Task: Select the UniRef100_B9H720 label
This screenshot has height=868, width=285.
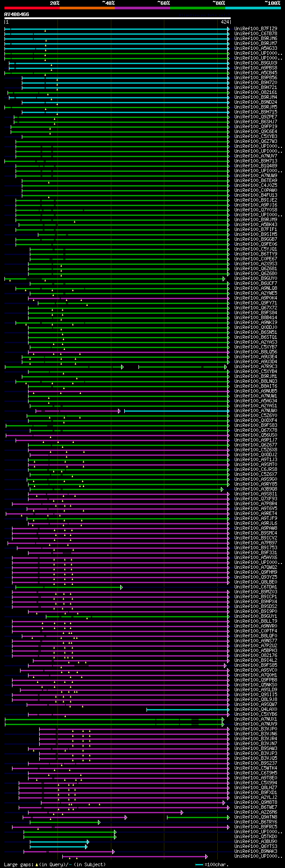Action: (x=256, y=83)
